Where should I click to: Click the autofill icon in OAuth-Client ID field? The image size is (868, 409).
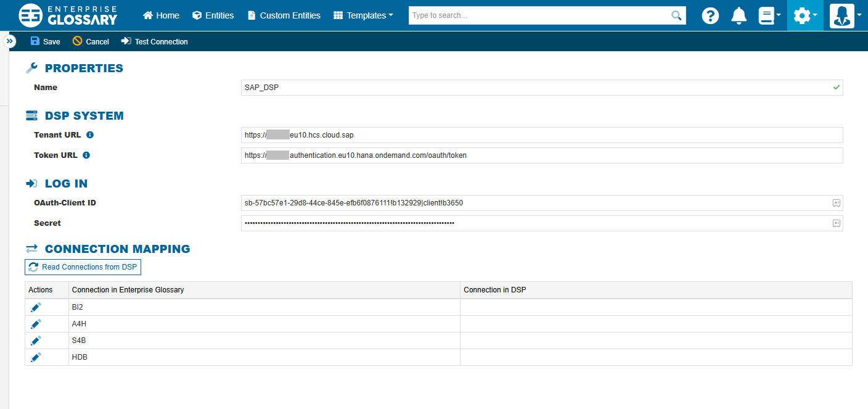837,203
